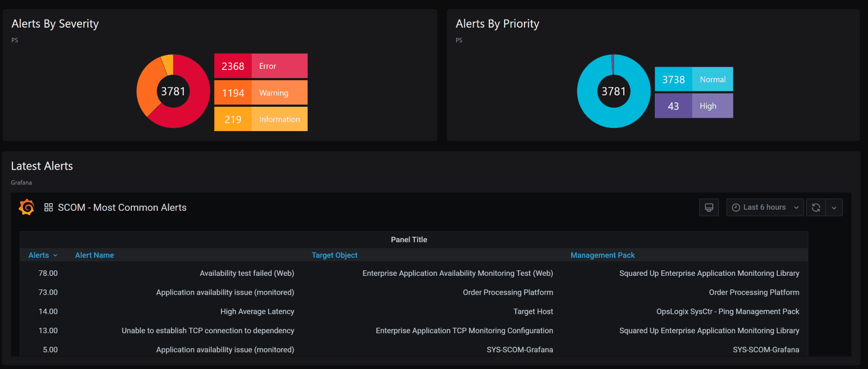The width and height of the screenshot is (868, 369).
Task: Select the Error legend with 2368 alerts
Action: coord(261,66)
